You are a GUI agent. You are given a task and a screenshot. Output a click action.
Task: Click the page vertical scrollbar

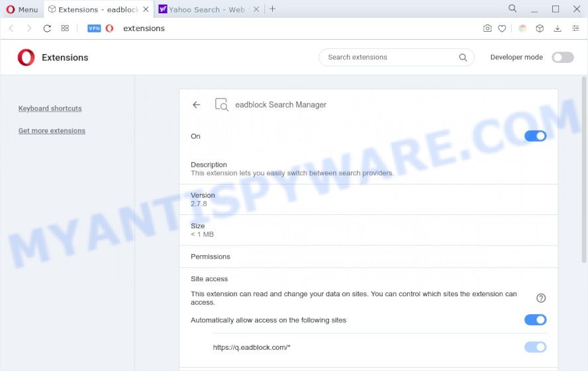coord(584,169)
